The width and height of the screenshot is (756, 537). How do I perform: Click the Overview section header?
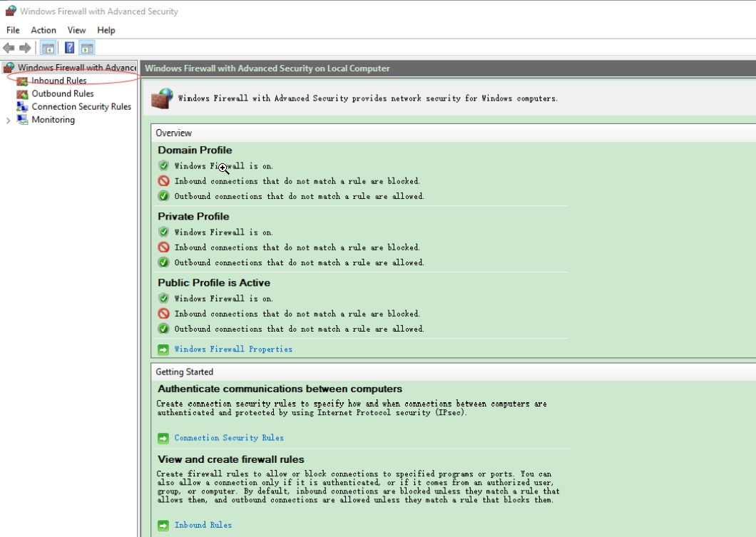173,133
